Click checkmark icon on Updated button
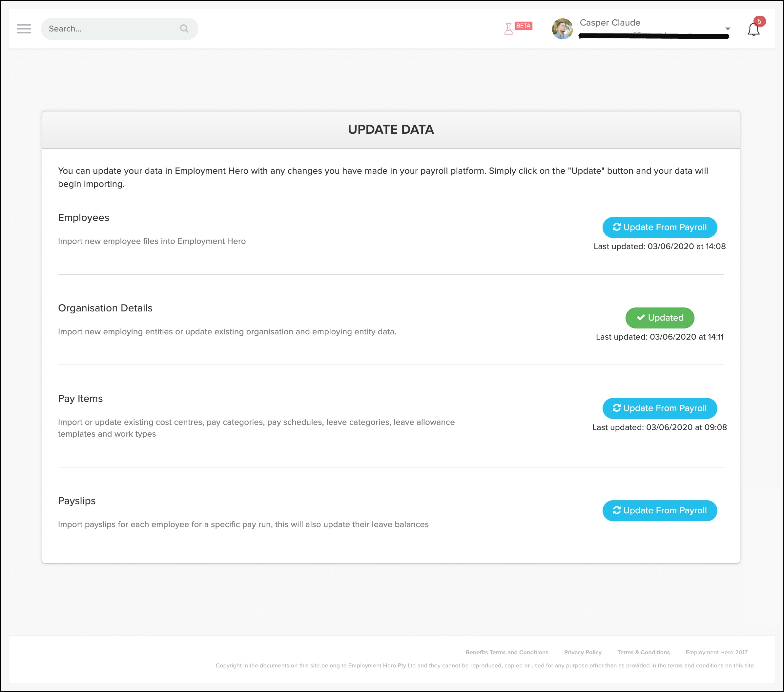784x692 pixels. click(641, 318)
